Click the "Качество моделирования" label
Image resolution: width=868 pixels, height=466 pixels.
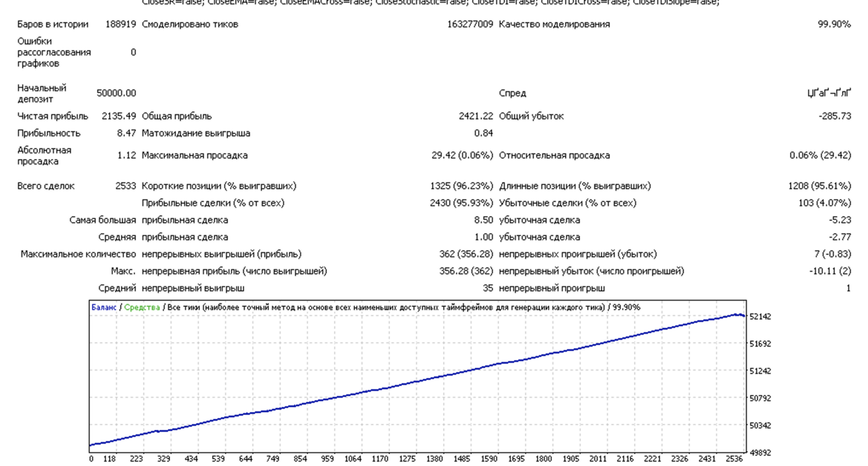554,24
